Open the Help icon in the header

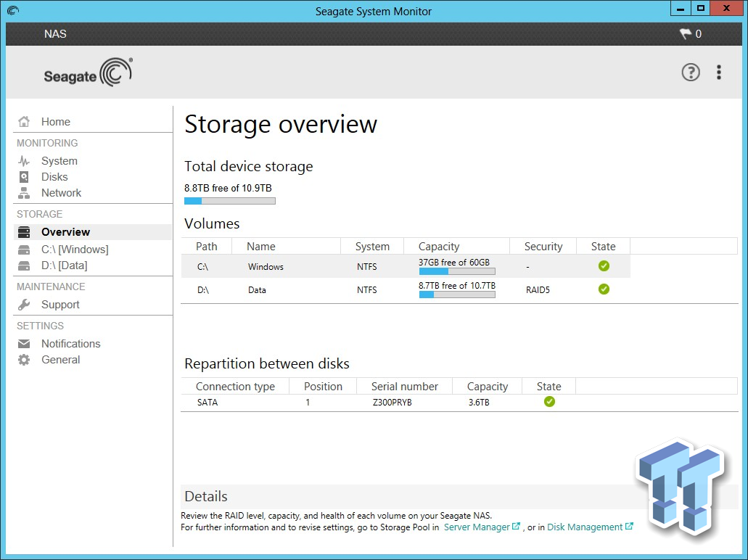690,72
